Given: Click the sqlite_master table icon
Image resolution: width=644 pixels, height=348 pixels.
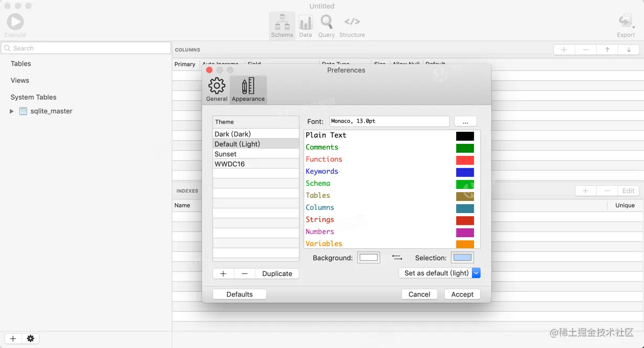Looking at the screenshot, I should pyautogui.click(x=23, y=111).
